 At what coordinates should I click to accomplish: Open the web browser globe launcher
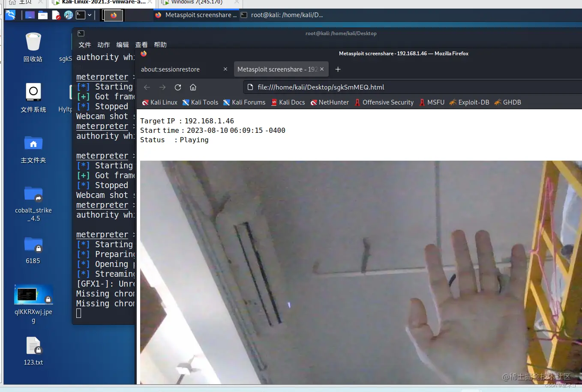pyautogui.click(x=69, y=15)
